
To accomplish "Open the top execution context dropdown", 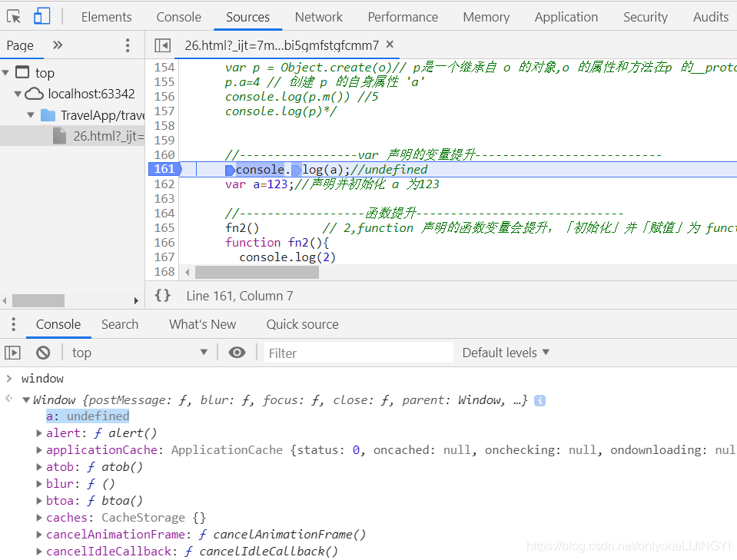I will (x=140, y=353).
